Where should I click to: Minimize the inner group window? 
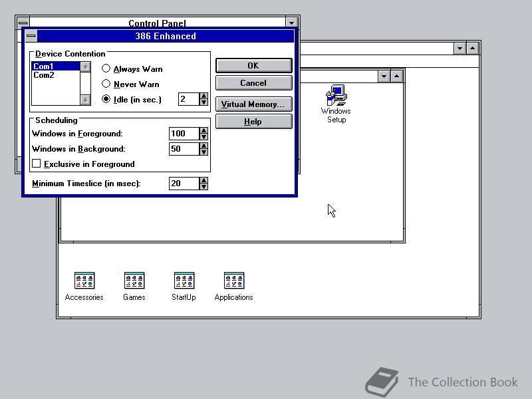[x=384, y=76]
